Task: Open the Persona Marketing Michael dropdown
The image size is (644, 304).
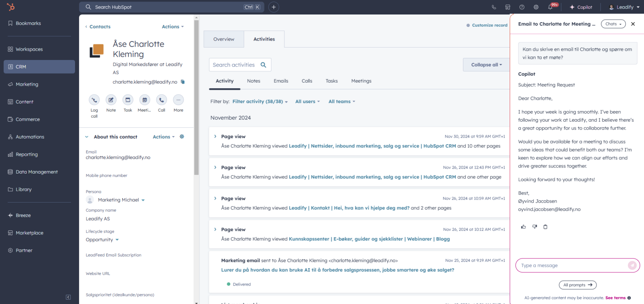Action: [x=121, y=200]
